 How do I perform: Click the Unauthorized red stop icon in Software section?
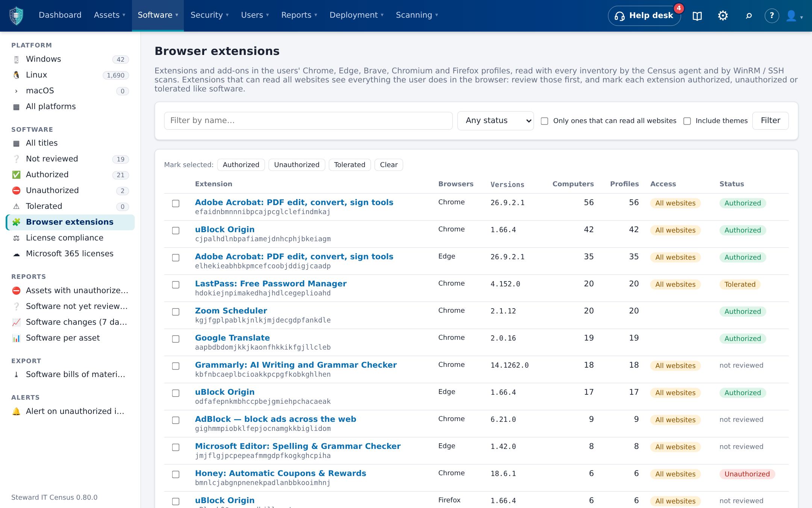pyautogui.click(x=16, y=191)
